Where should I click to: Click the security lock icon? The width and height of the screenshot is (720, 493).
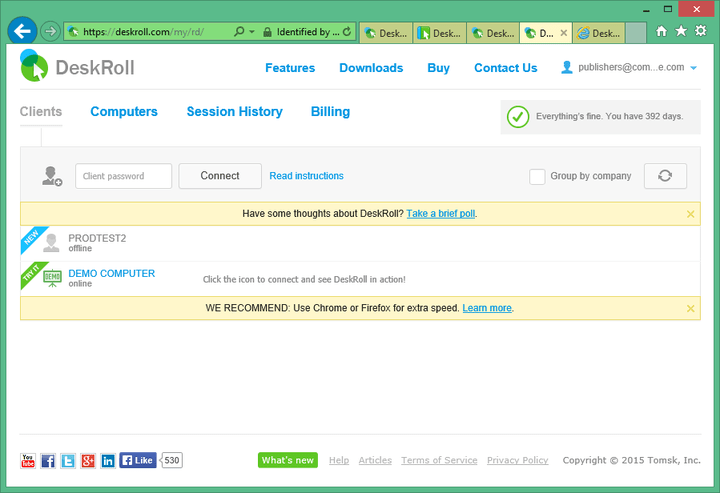pos(267,32)
